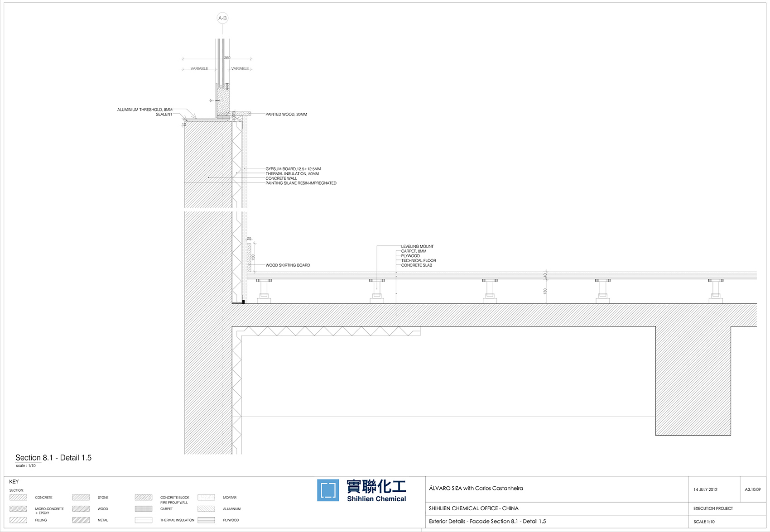Select the plywood swatch in the key
770x532 pixels.
click(206, 520)
